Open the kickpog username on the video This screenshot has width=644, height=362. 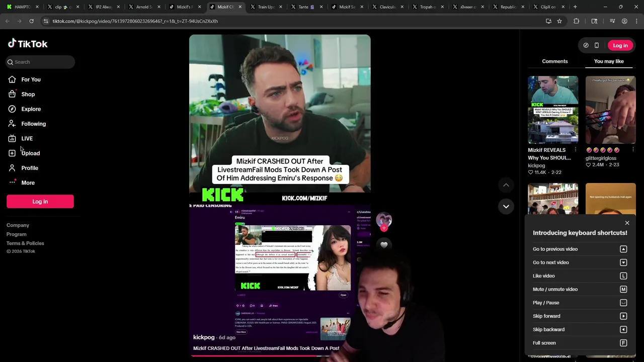tap(204, 337)
